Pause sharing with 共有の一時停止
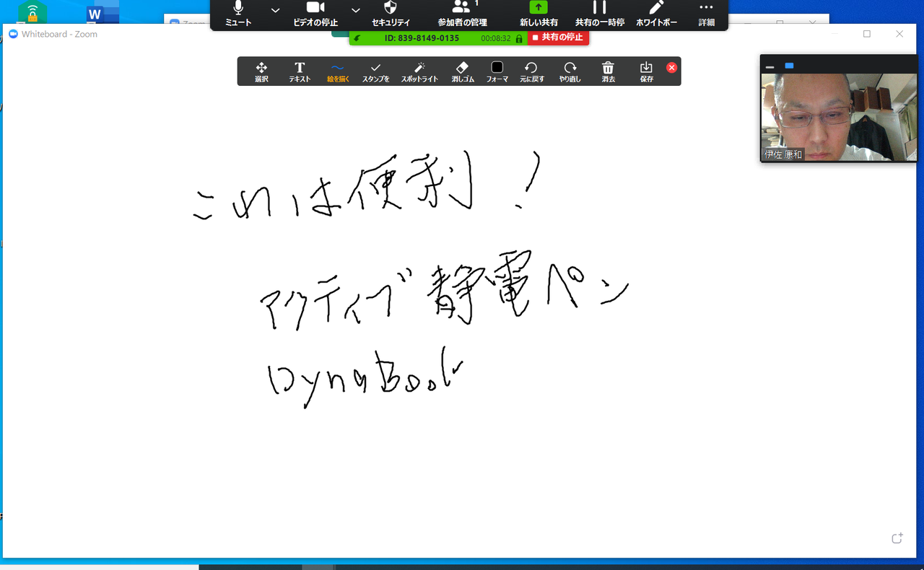Image resolution: width=924 pixels, height=570 pixels. click(599, 14)
